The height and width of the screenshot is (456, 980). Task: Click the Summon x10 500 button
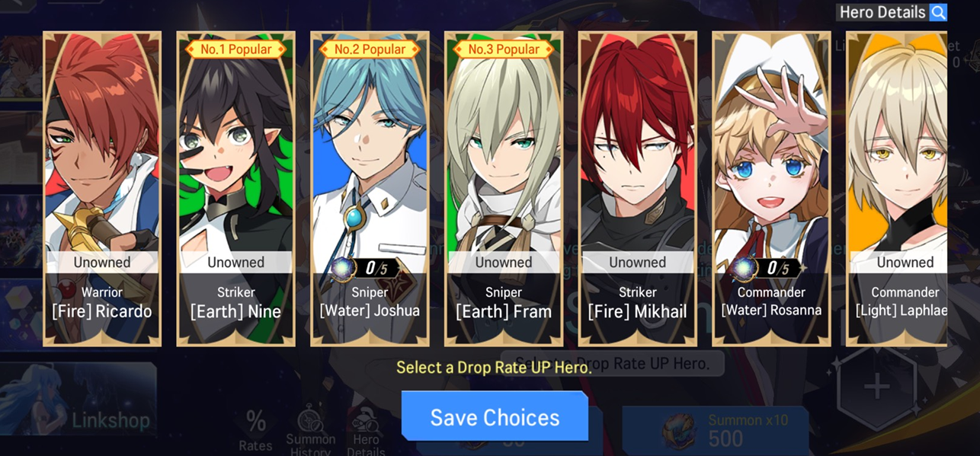(x=715, y=430)
